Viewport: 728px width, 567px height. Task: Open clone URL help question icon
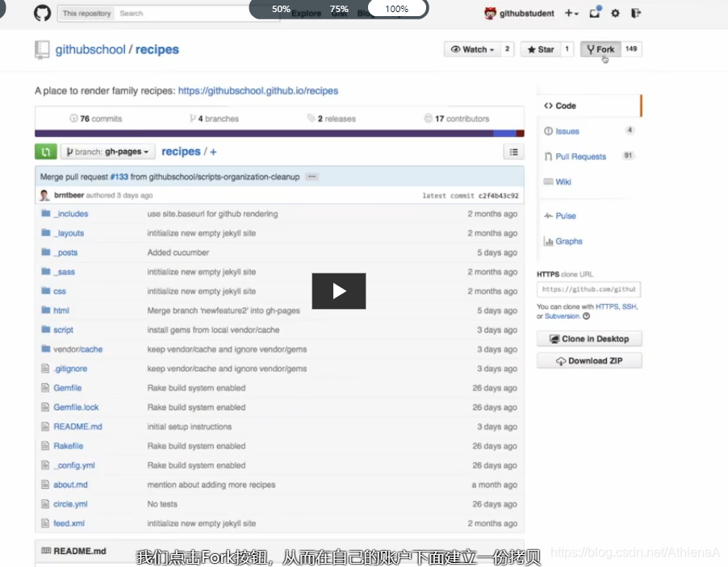(587, 316)
